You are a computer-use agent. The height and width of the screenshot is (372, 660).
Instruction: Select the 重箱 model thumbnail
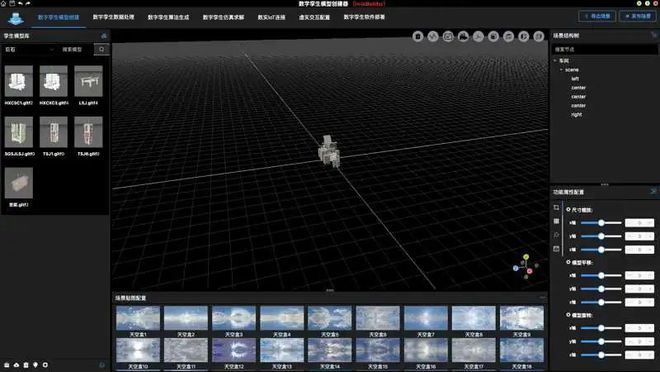(19, 183)
